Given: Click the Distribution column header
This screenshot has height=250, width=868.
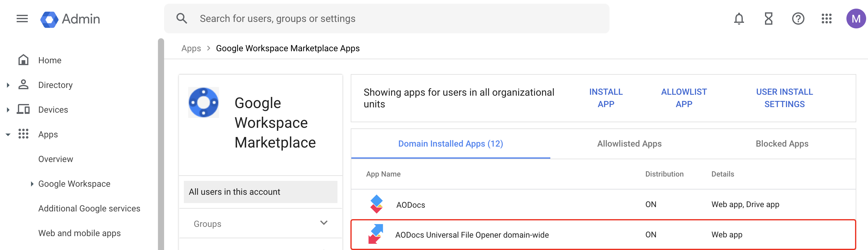Looking at the screenshot, I should (664, 174).
